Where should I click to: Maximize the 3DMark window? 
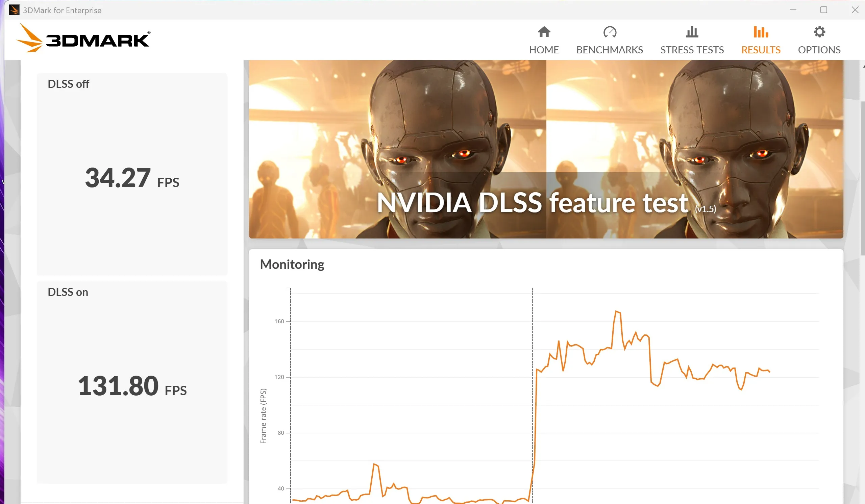click(823, 10)
